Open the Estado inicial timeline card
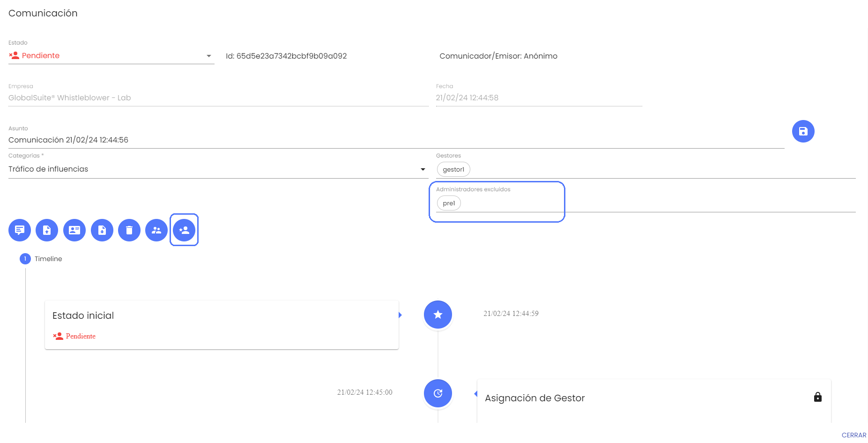Viewport: 868px width, 443px height. tap(222, 325)
